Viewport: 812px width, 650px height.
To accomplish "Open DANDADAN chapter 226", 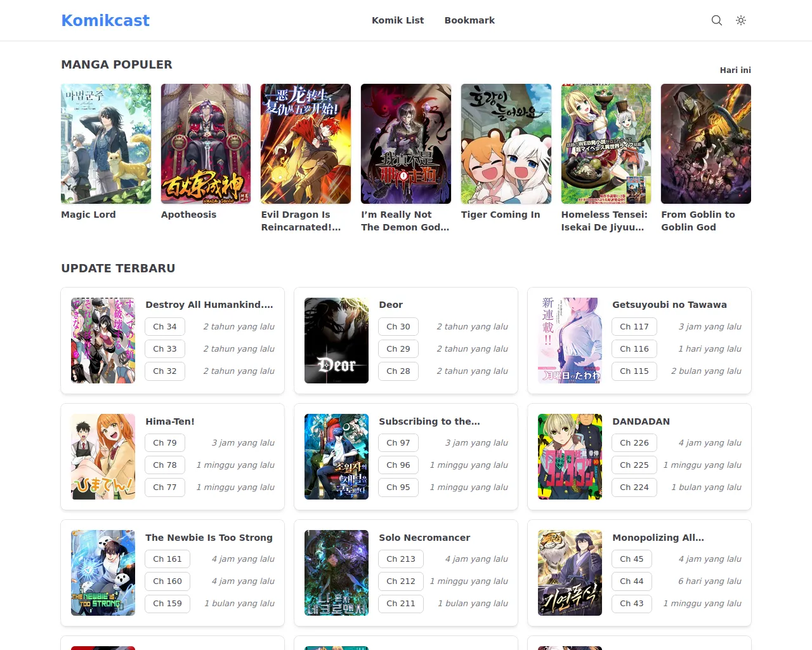I will 634,443.
